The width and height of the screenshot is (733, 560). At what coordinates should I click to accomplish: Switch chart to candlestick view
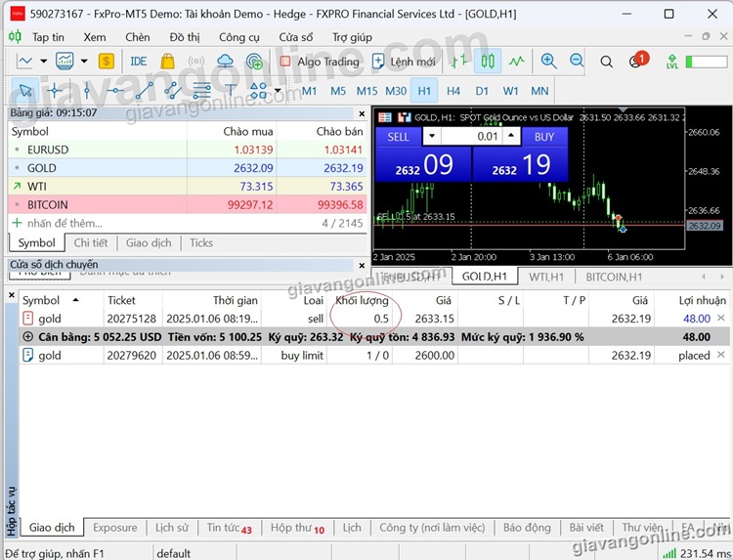pyautogui.click(x=488, y=61)
